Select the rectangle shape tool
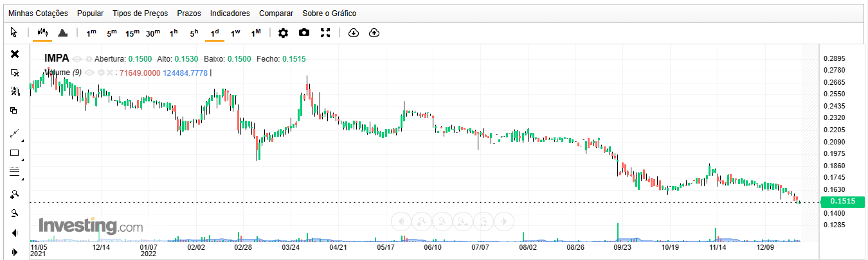Image resolution: width=868 pixels, height=260 pixels. point(15,153)
